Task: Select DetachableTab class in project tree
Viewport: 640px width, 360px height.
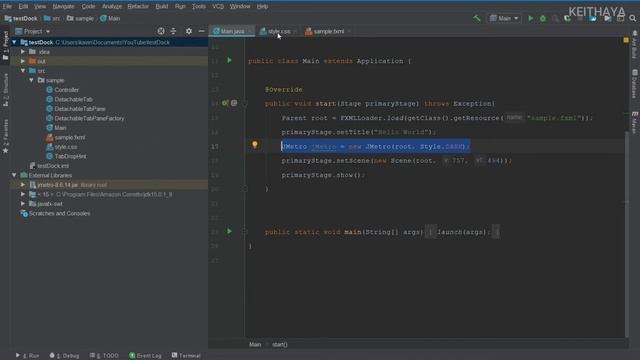Action: click(73, 99)
